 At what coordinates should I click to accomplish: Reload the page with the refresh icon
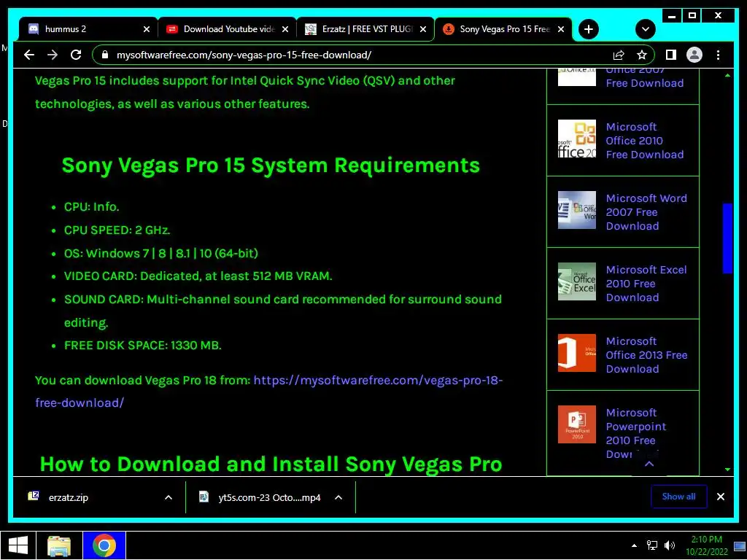click(76, 55)
